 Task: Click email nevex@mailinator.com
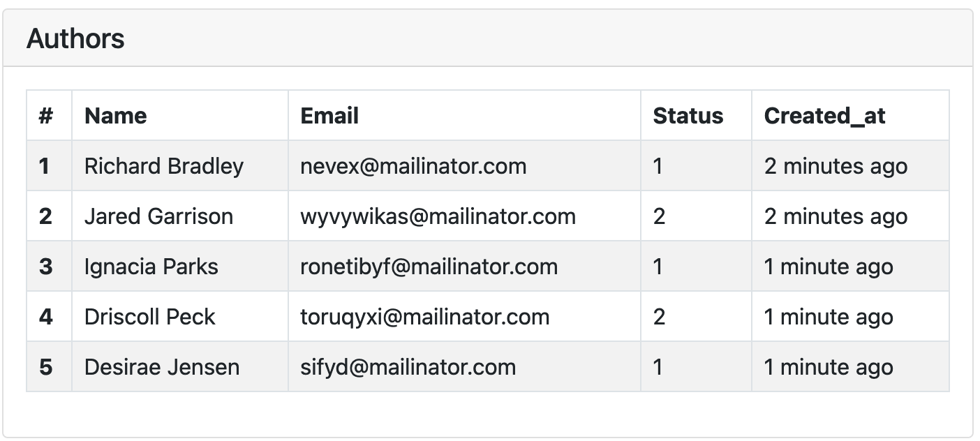(x=413, y=166)
